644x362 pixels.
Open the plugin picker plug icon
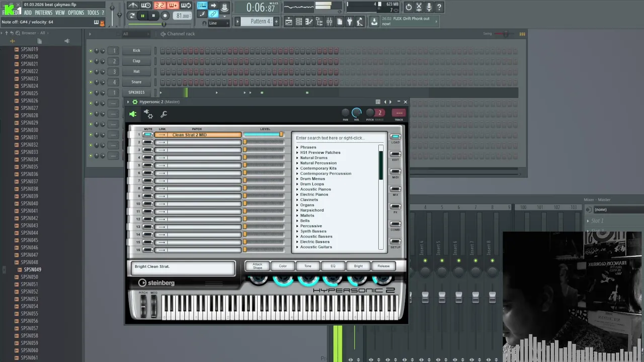350,22
